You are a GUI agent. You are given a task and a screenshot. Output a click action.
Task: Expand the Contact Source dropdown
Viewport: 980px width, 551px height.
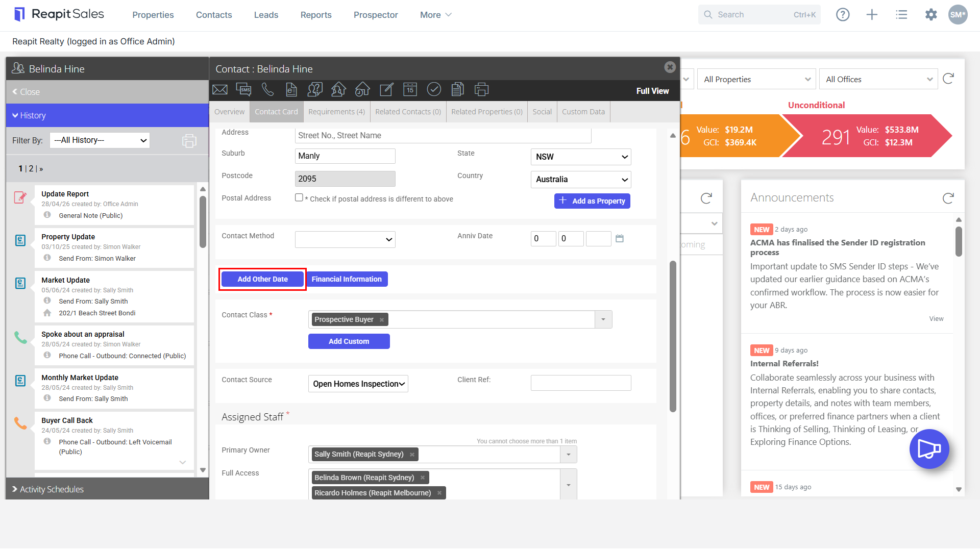[358, 384]
